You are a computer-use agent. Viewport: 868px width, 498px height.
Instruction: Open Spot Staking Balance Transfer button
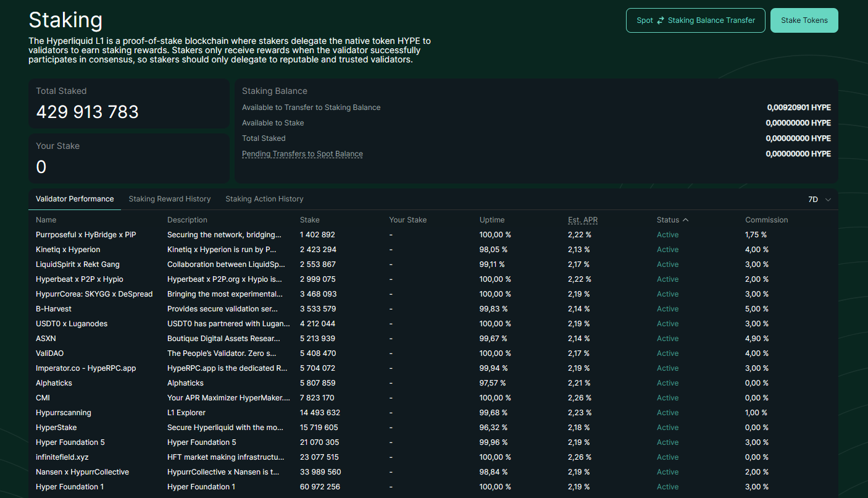696,20
